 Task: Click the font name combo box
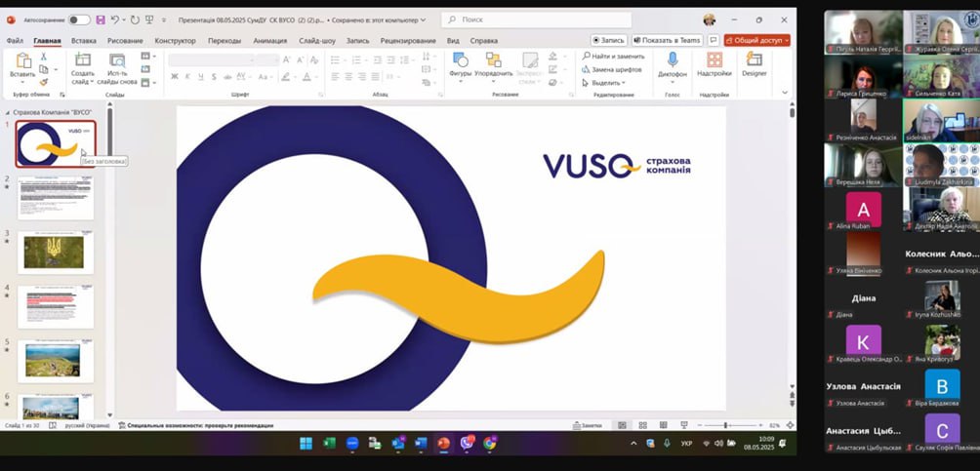(x=213, y=59)
